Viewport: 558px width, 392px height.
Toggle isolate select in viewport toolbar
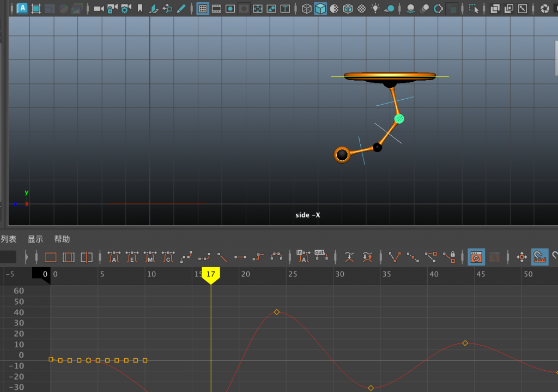coord(474,9)
